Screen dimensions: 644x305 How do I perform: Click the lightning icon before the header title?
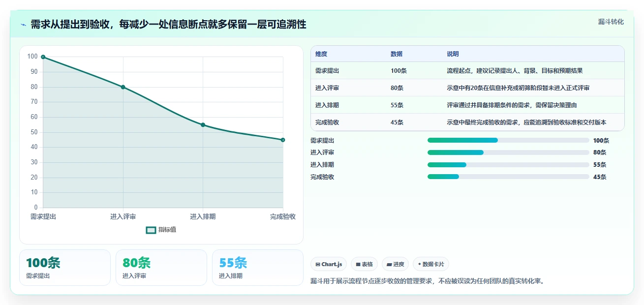pos(24,25)
